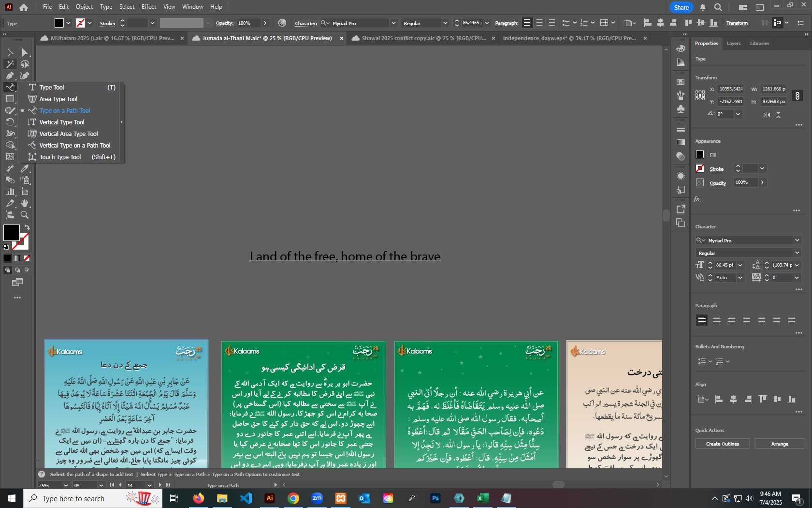812x508 pixels.
Task: Select Color fill mode button
Action: pyautogui.click(x=8, y=258)
